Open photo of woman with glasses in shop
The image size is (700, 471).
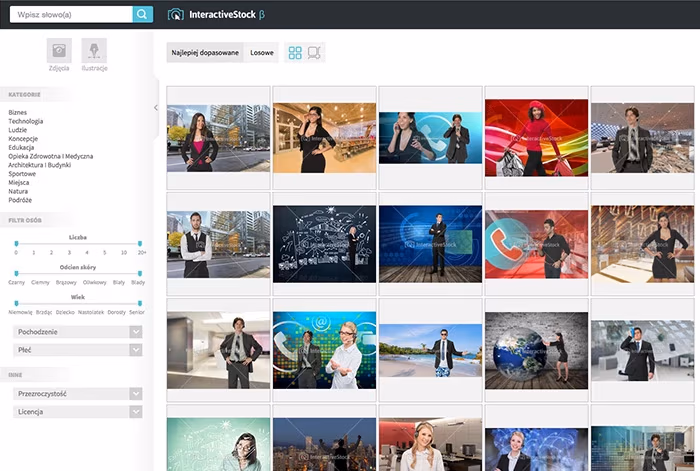[325, 138]
